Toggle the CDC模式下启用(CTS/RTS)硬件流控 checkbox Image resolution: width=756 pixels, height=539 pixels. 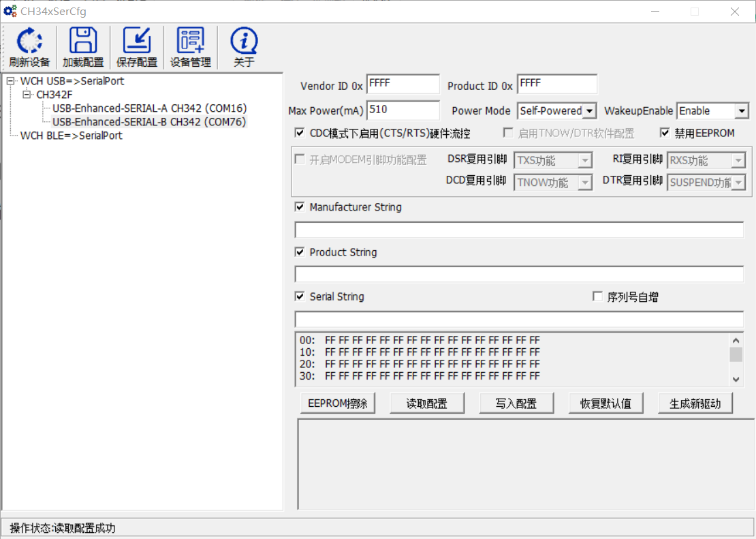point(299,132)
